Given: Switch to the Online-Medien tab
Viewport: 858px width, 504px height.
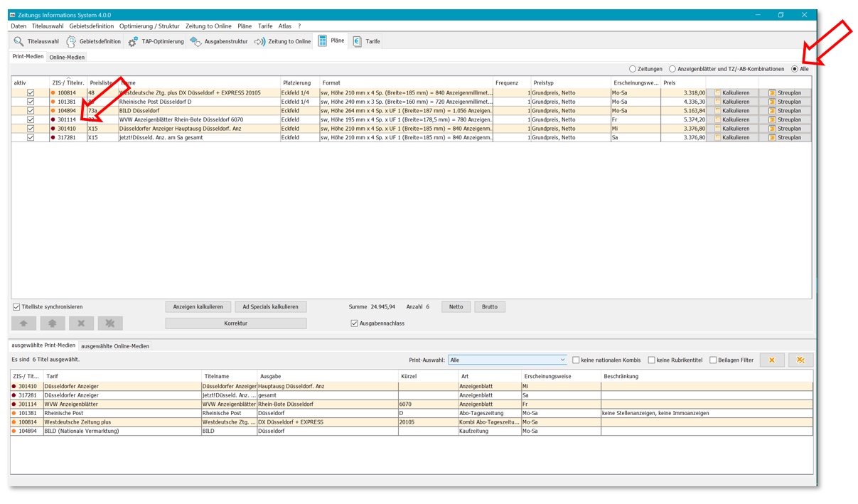Looking at the screenshot, I should point(67,57).
